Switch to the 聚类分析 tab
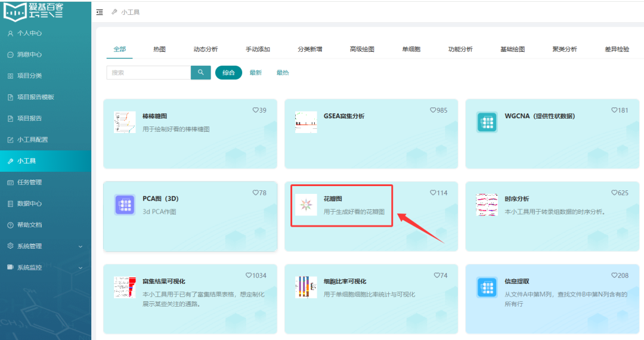 tap(564, 50)
